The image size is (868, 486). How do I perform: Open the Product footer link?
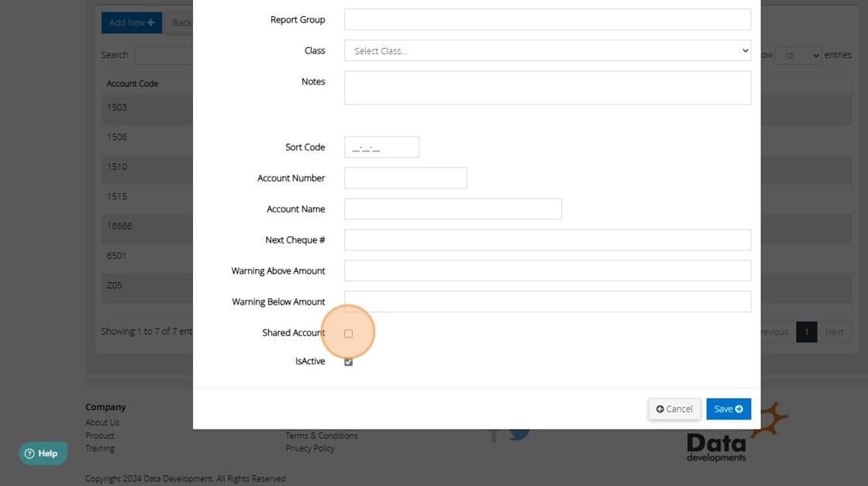(x=100, y=436)
